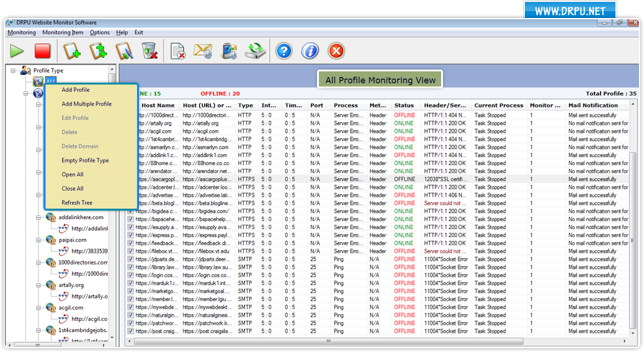
Task: Open the mobile notification settings icon
Action: (230, 51)
